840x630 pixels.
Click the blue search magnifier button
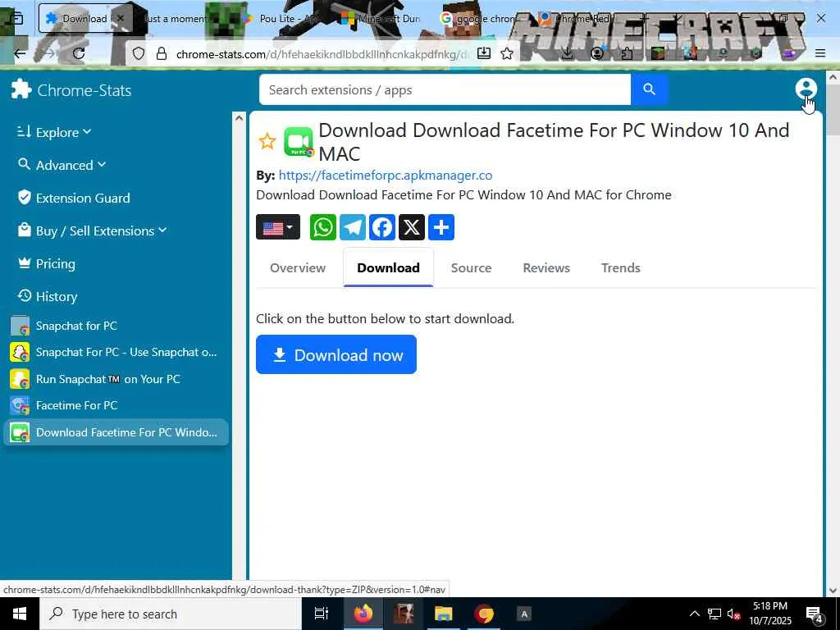pyautogui.click(x=649, y=89)
